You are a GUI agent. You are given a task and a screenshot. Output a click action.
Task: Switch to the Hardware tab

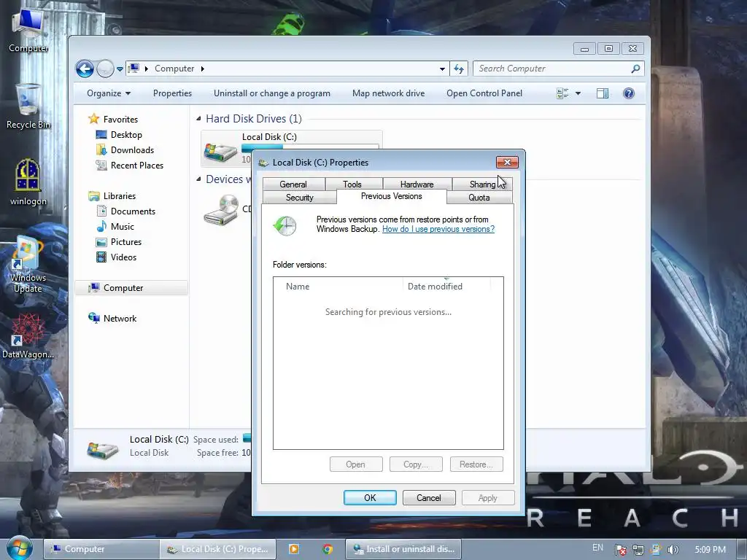417,184
